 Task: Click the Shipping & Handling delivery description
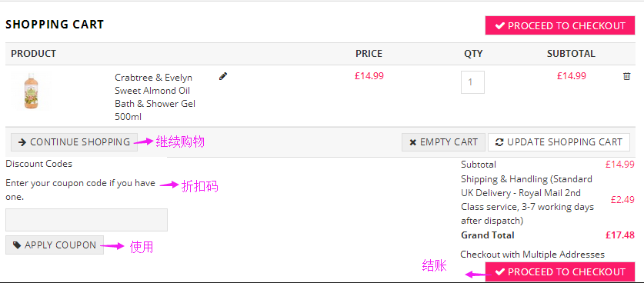coord(527,200)
